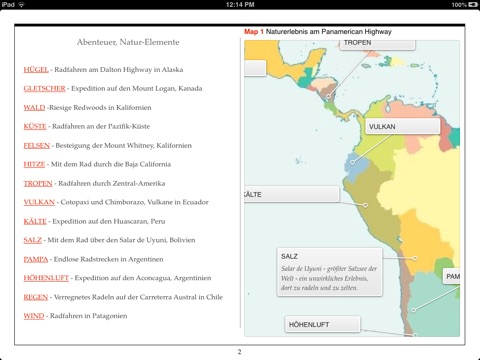Tap the Bolivia map pin
Screen dimensions: 480x360
415,258
